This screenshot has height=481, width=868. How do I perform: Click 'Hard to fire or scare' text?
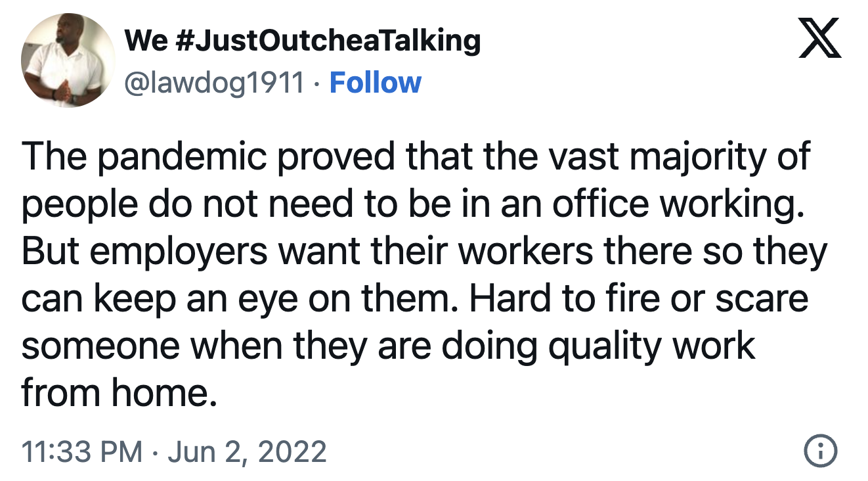pyautogui.click(x=638, y=300)
